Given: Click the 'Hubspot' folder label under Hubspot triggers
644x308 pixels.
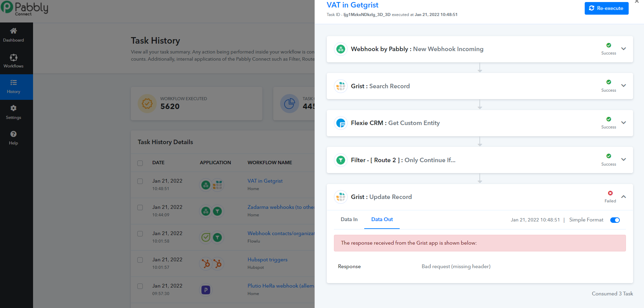Looking at the screenshot, I should [x=256, y=267].
